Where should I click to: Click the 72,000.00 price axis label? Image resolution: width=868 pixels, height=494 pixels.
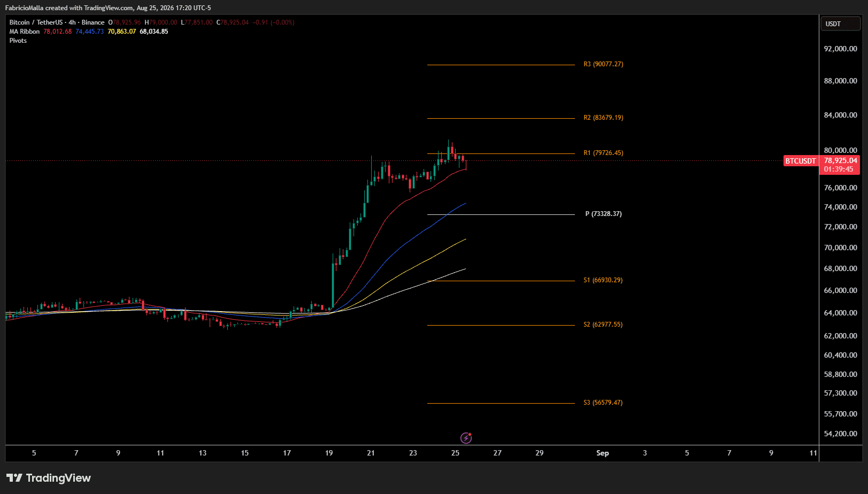coord(840,227)
